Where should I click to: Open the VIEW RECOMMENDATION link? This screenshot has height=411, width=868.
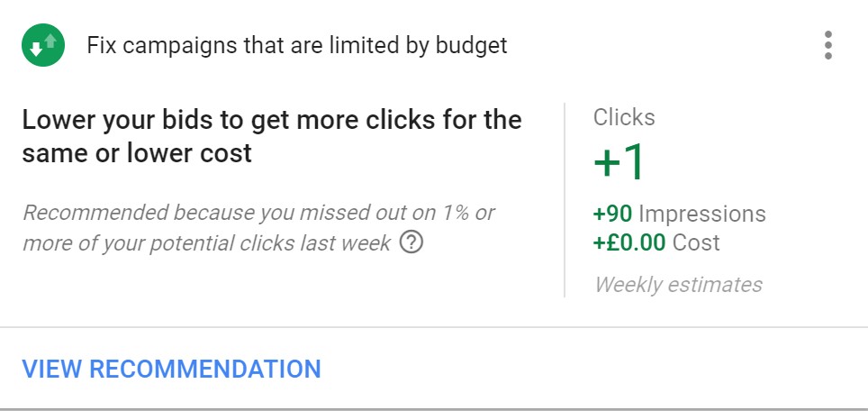point(172,369)
